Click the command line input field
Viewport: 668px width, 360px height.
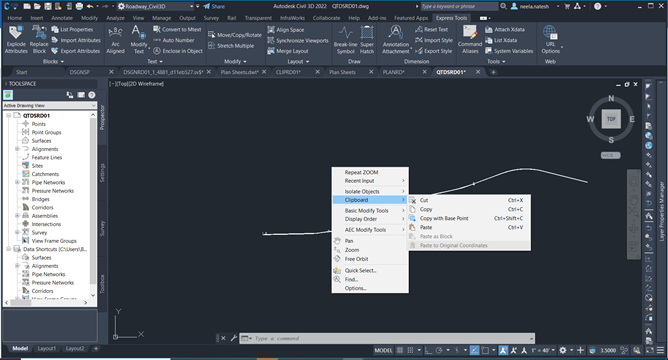[x=386, y=338]
